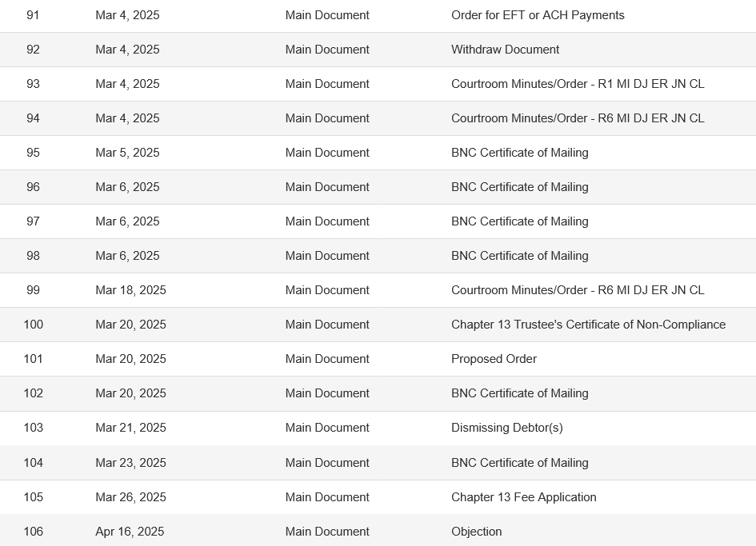Open BNC Certificate of Mailing in row 102
Screen dimensions: 756x546
[520, 393]
